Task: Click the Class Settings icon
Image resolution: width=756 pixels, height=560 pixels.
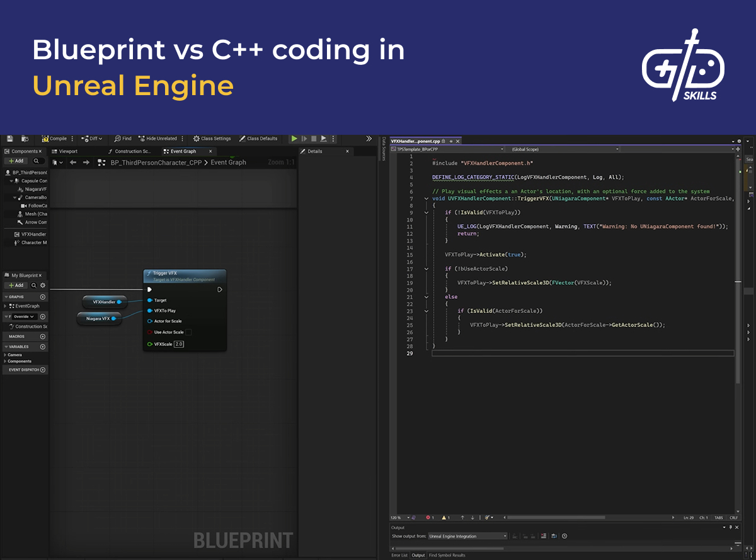Action: click(x=196, y=138)
